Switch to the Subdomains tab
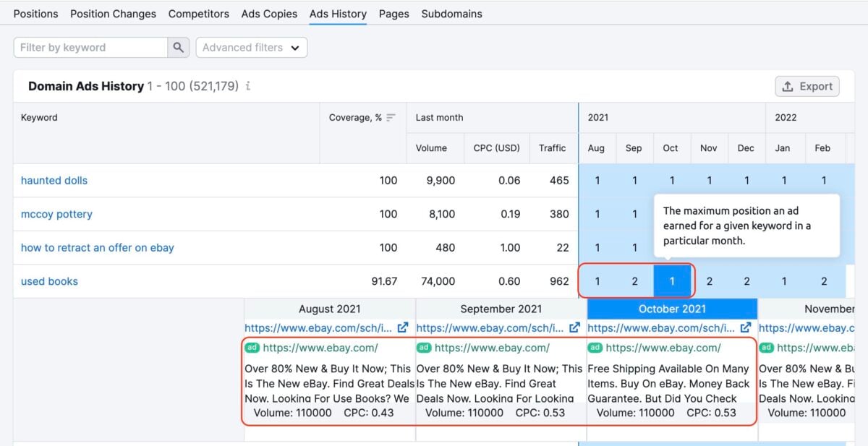Image resolution: width=868 pixels, height=446 pixels. [451, 13]
